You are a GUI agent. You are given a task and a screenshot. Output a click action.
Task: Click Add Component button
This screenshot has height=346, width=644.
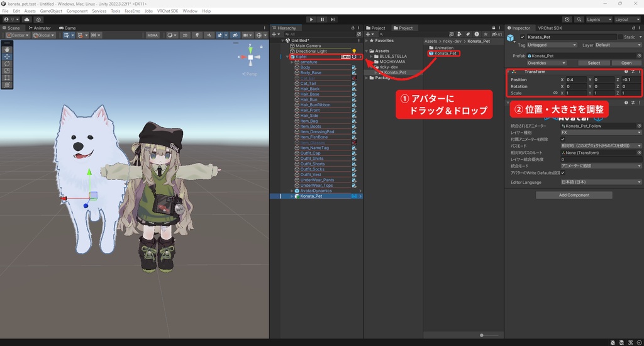pyautogui.click(x=574, y=195)
